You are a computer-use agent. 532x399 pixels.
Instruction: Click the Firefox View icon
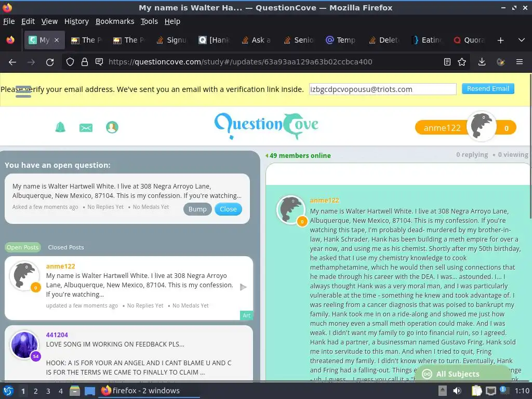coord(10,40)
